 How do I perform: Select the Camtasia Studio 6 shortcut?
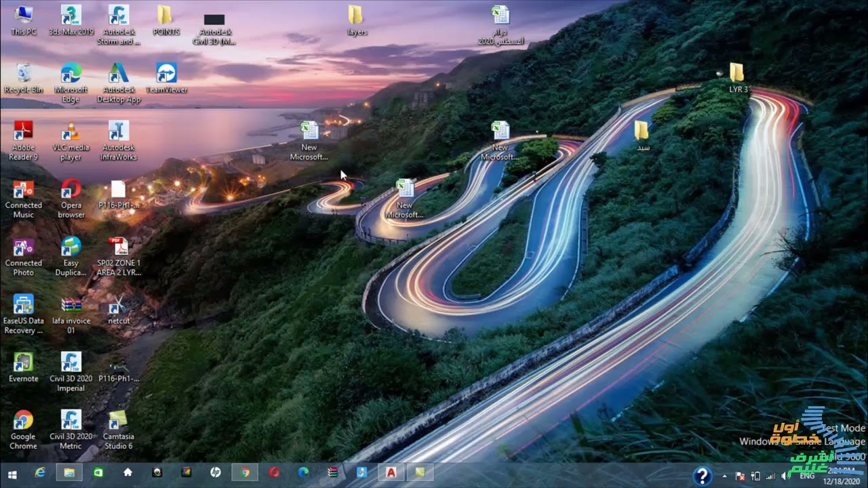click(x=119, y=430)
